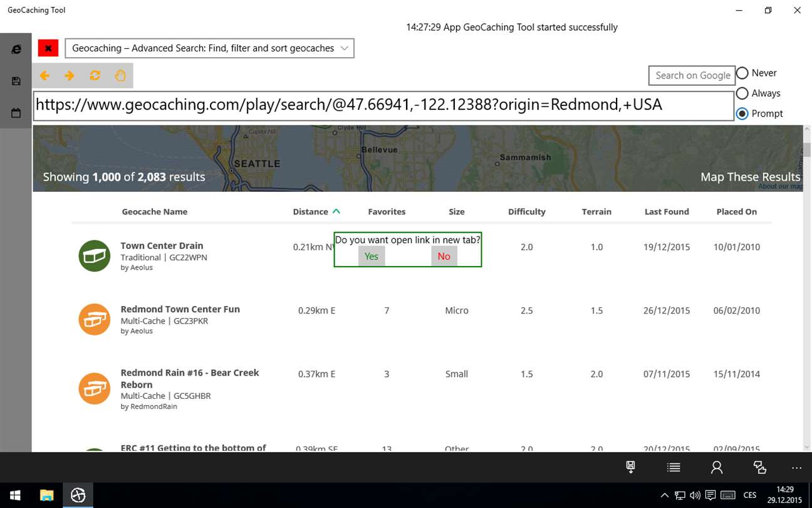The width and height of the screenshot is (812, 508).
Task: Click the touch keyboard tray icon
Action: pos(728,495)
